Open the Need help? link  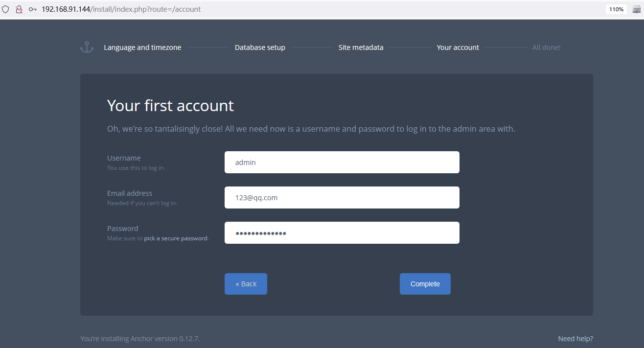[x=575, y=339]
